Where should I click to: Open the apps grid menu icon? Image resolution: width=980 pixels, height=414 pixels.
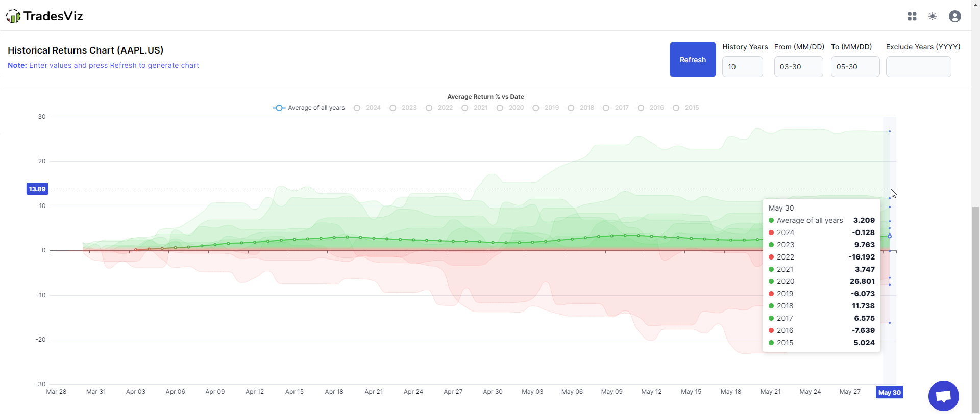912,16
